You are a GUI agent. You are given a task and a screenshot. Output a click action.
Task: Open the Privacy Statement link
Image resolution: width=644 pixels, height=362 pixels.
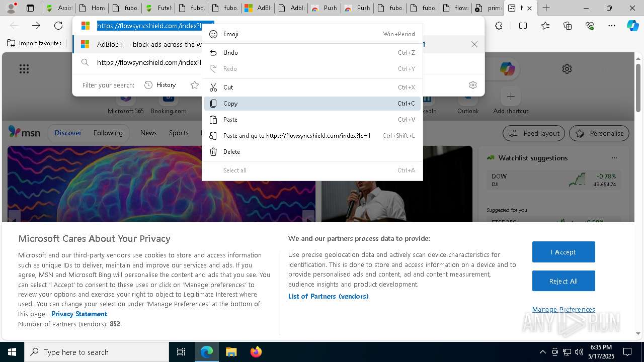(79, 314)
